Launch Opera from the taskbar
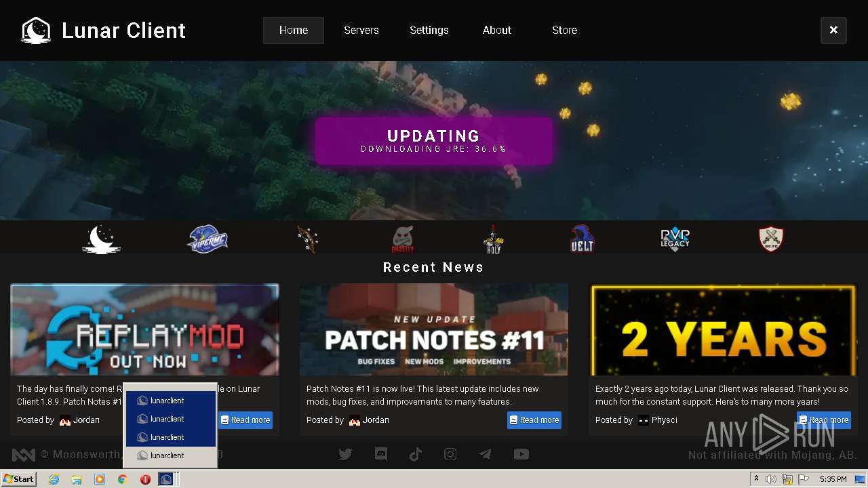The width and height of the screenshot is (868, 488). (x=145, y=479)
